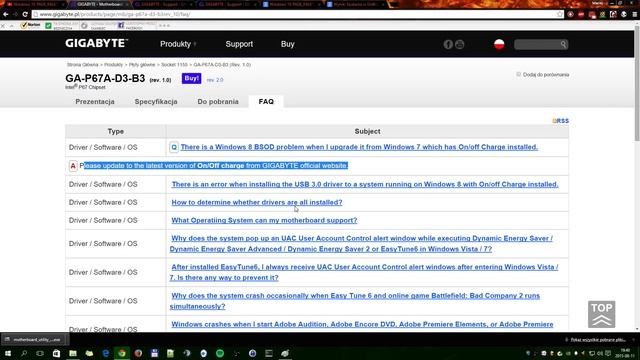Bookmark page using the star icon
Image resolution: width=640 pixels, height=360 pixels.
pyautogui.click(x=560, y=14)
